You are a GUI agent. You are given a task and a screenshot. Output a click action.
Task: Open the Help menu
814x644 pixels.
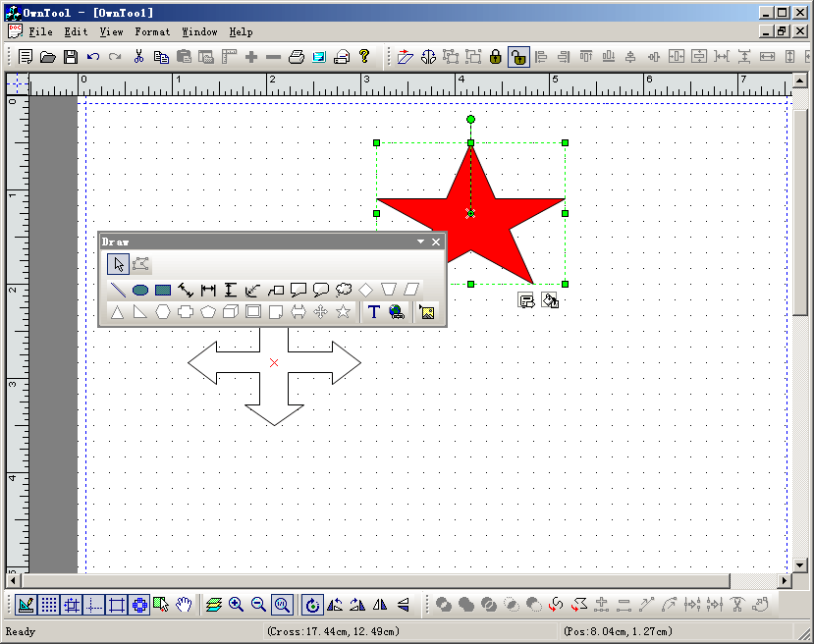click(x=241, y=31)
